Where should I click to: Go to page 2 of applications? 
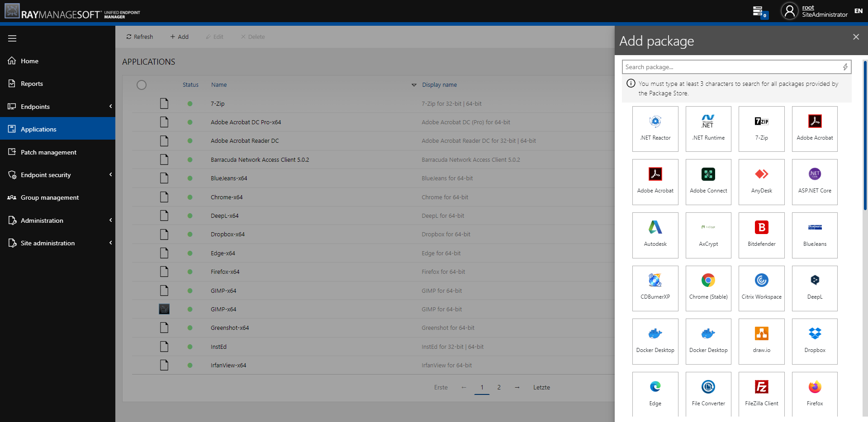[x=499, y=387]
